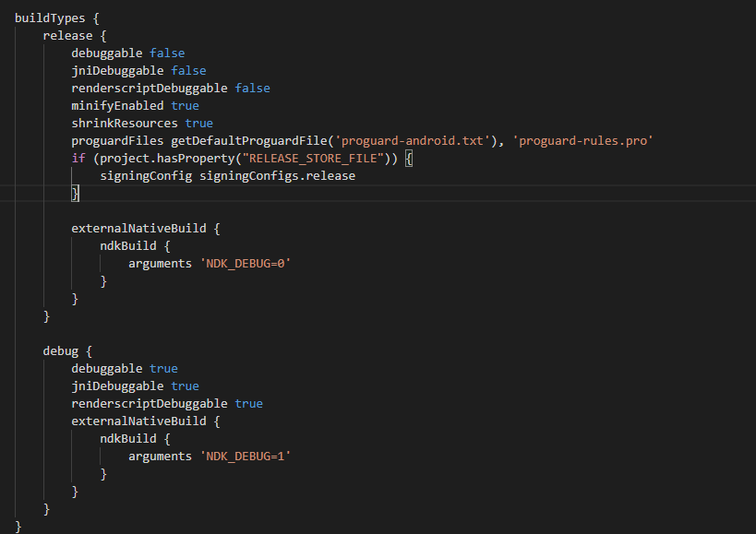Viewport: 756px width, 534px height.
Task: Click the false value after jniDebuggable
Action: click(188, 71)
